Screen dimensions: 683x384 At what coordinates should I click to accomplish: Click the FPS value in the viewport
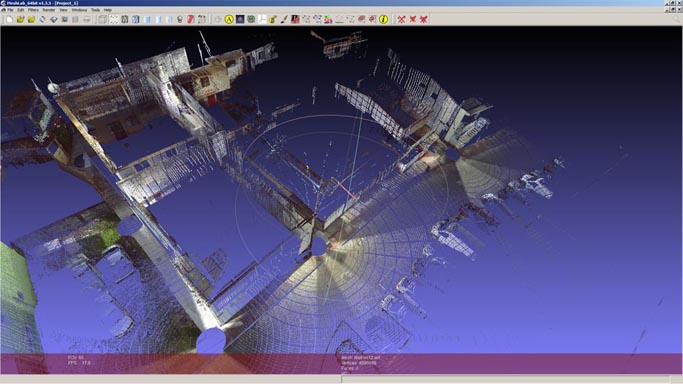79,363
